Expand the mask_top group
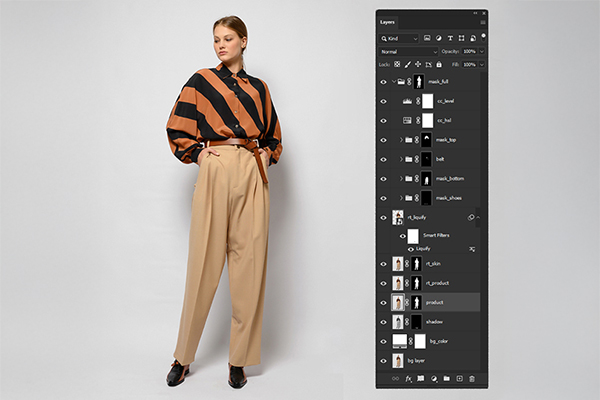The width and height of the screenshot is (600, 400). coord(400,139)
